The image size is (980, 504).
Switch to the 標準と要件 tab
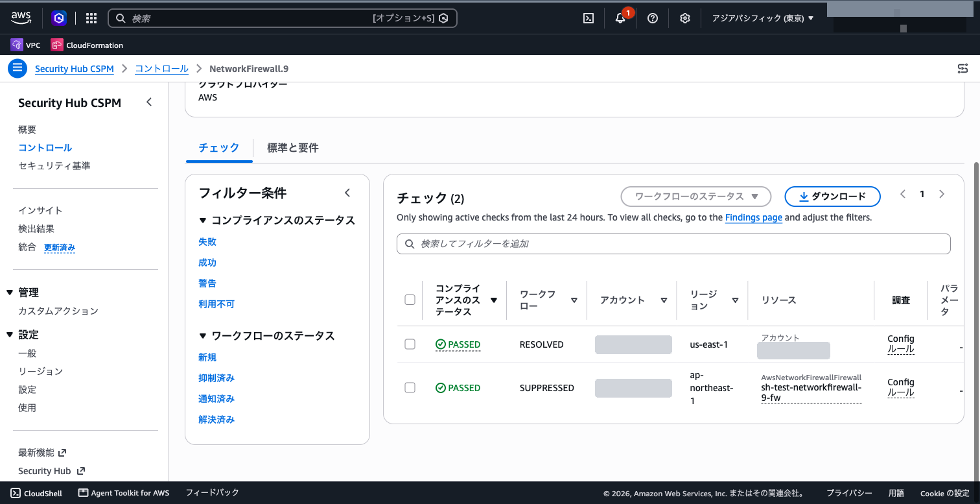pyautogui.click(x=293, y=148)
